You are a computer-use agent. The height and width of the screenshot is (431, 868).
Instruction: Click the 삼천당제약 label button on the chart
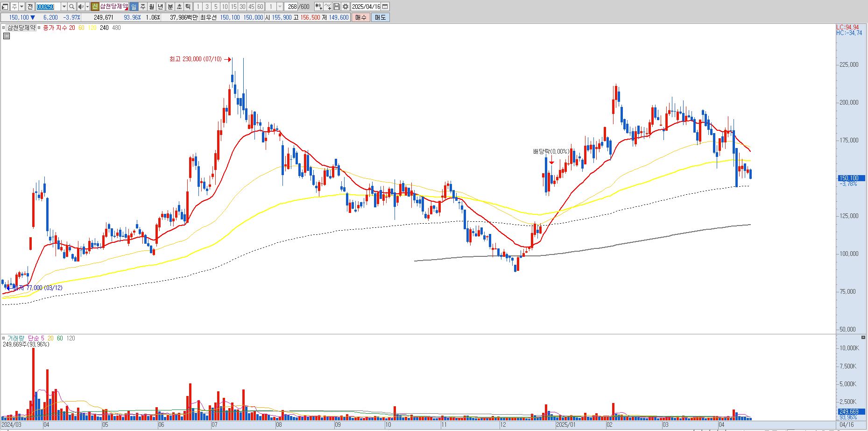pyautogui.click(x=21, y=28)
